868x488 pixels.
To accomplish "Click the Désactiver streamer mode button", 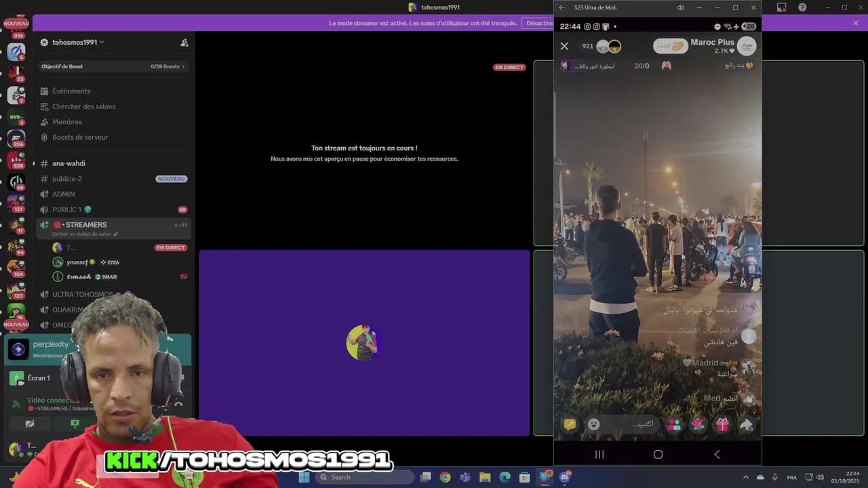I will [x=540, y=23].
